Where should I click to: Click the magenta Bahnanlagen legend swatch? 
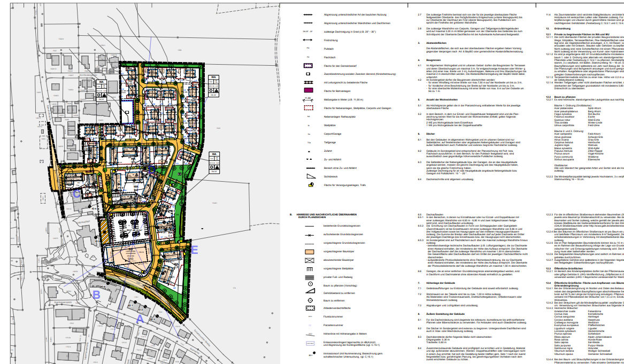pos(308,91)
